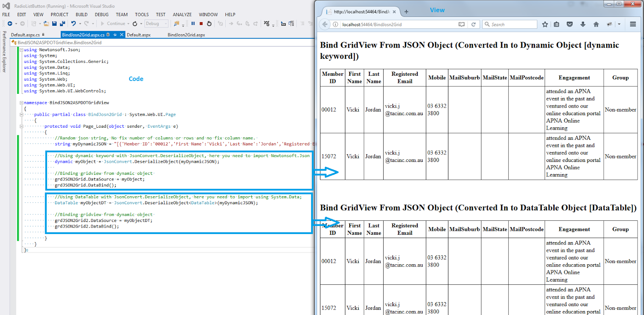The width and height of the screenshot is (644, 315).
Task: Open the EDIT menu
Action: click(22, 15)
